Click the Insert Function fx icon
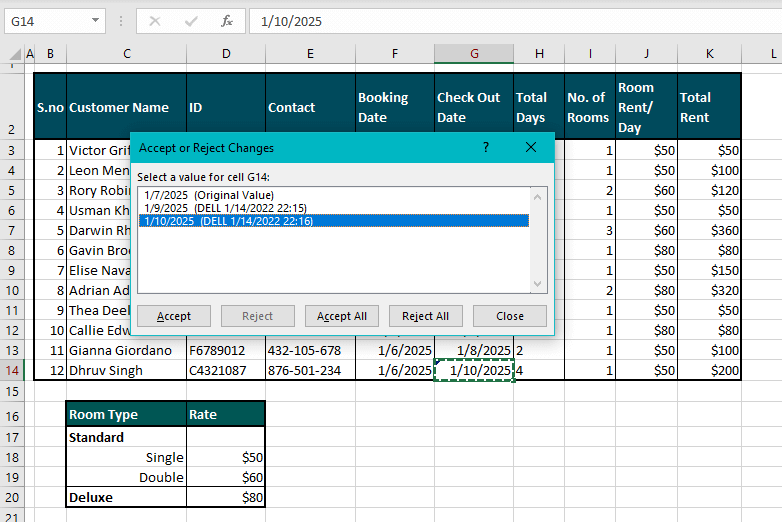Viewport: 782px width, 522px height. [x=227, y=21]
